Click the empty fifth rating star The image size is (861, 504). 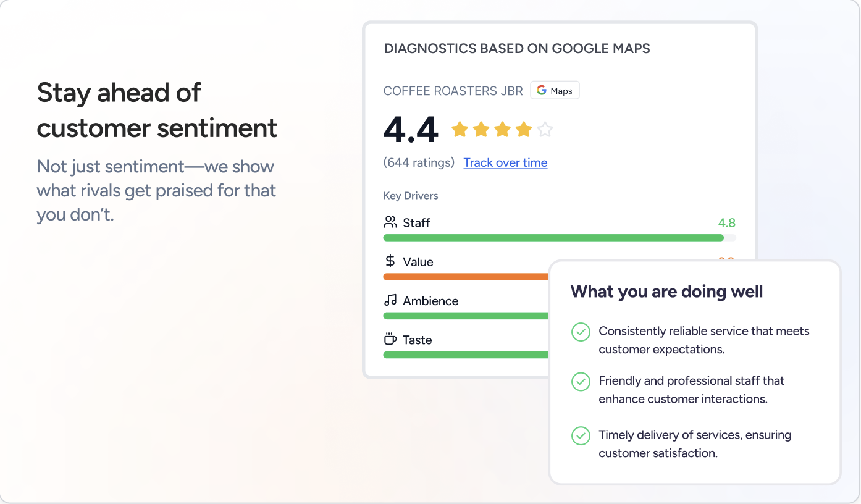[545, 130]
